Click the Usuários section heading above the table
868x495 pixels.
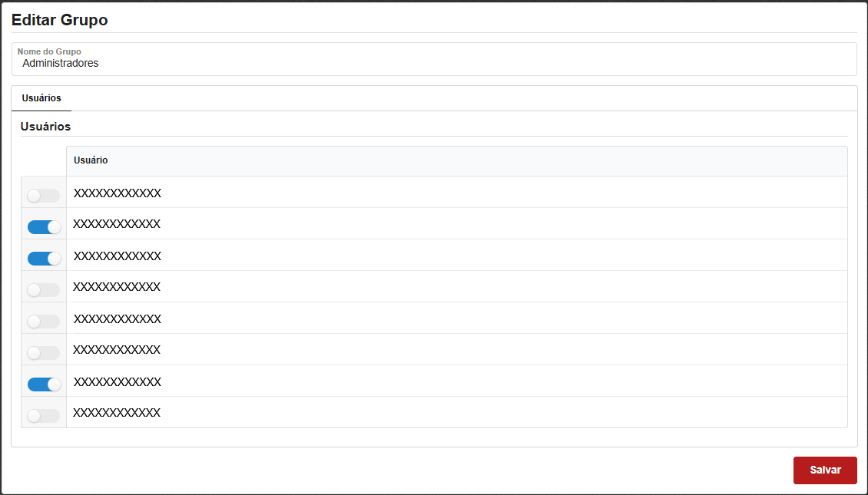(45, 126)
